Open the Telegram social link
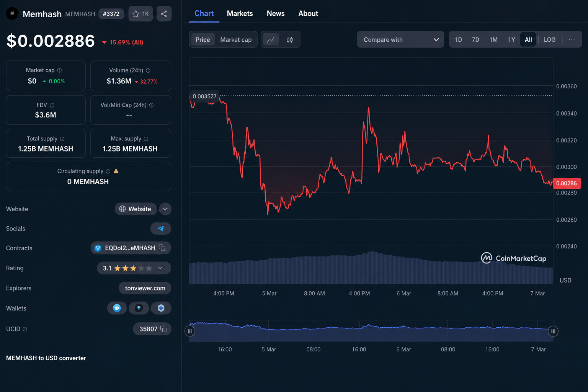 (161, 229)
